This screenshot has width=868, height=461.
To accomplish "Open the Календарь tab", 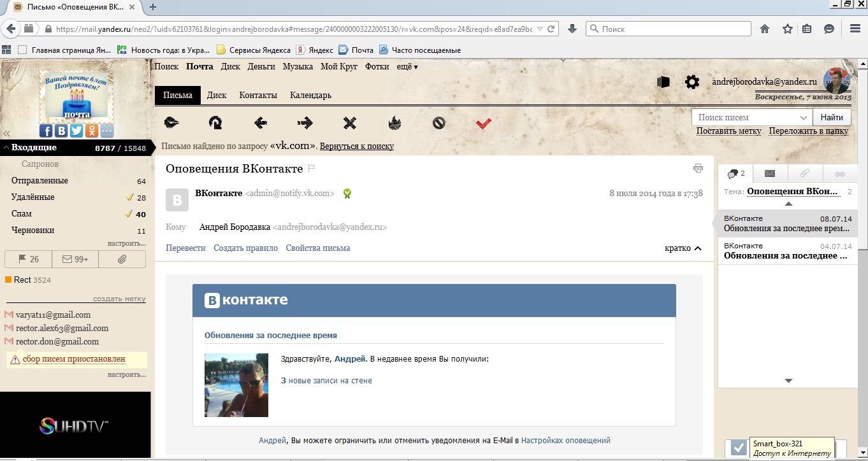I will [x=310, y=96].
